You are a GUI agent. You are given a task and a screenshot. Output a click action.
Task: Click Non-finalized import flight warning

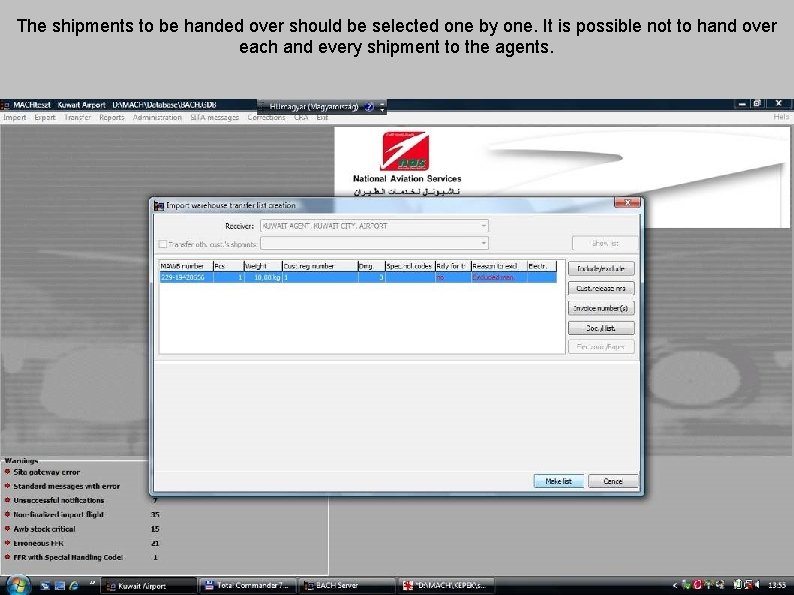(58, 514)
